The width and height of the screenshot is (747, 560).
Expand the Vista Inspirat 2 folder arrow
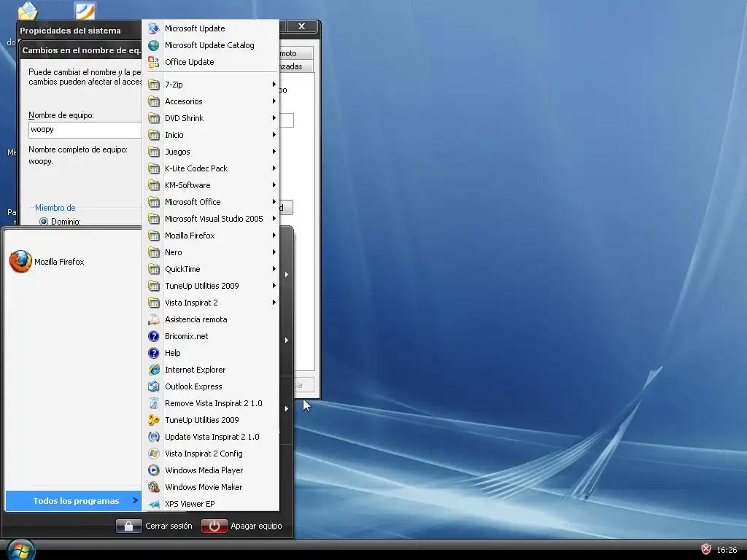274,303
